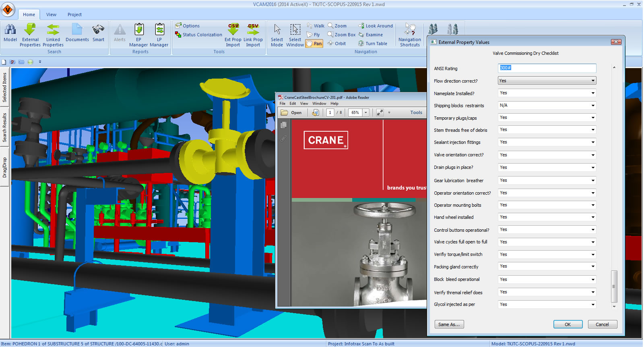Expand the Flow direction correct dropdown
Image resolution: width=644 pixels, height=347 pixels.
tap(592, 81)
